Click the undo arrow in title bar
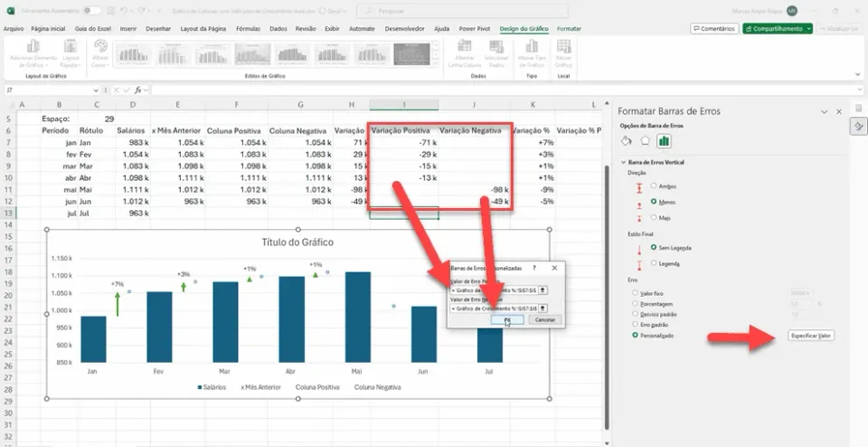The width and height of the screenshot is (868, 447). tap(124, 11)
